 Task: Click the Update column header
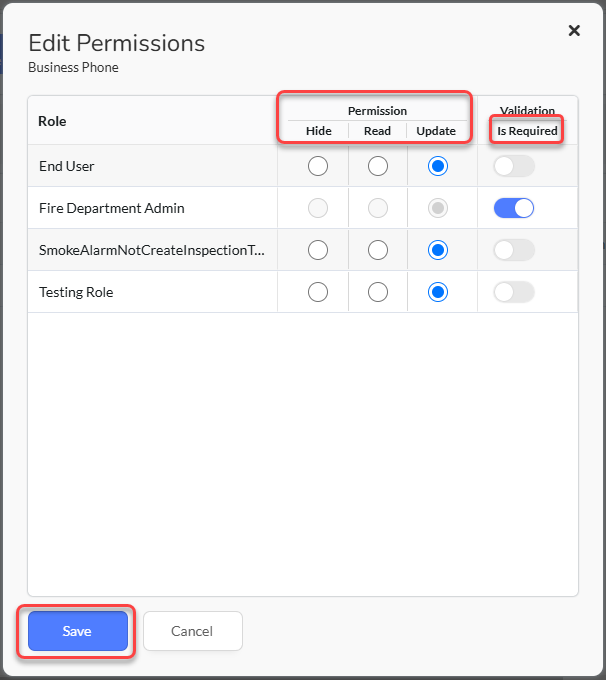[x=436, y=131]
